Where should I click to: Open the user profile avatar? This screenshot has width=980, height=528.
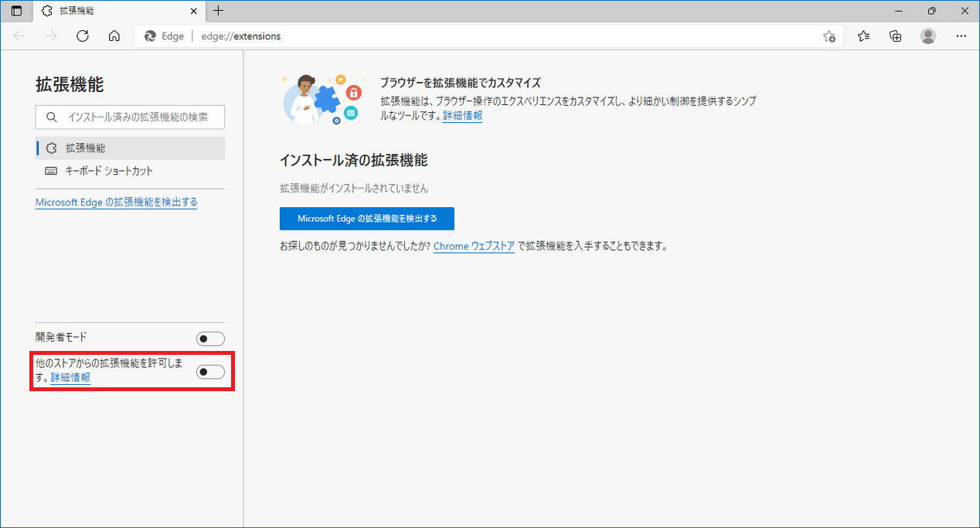coord(928,36)
